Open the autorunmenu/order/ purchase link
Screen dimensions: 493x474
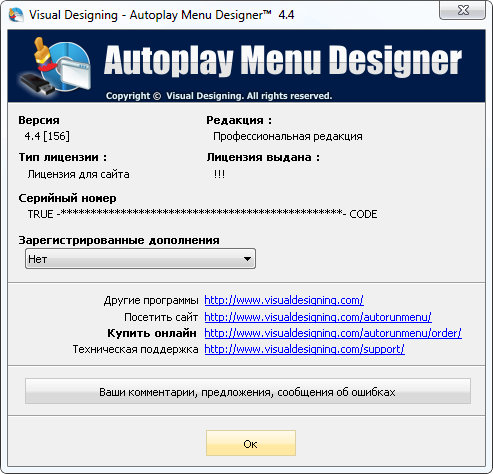[x=333, y=333]
